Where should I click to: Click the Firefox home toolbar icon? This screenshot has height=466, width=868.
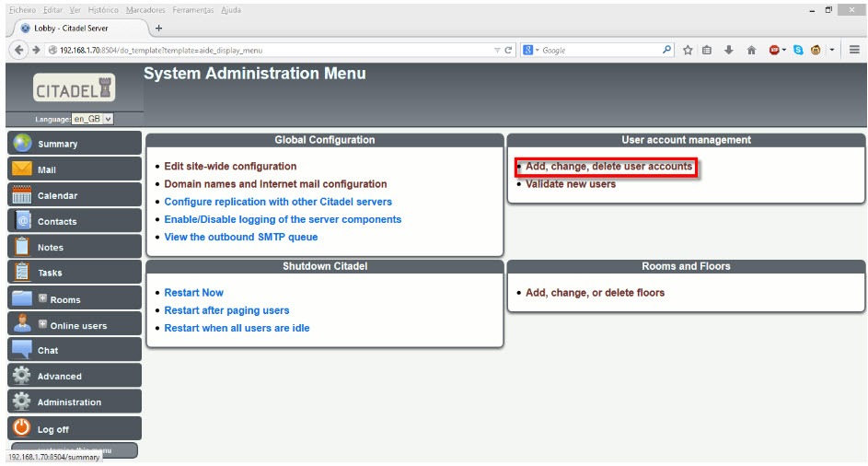(x=751, y=50)
